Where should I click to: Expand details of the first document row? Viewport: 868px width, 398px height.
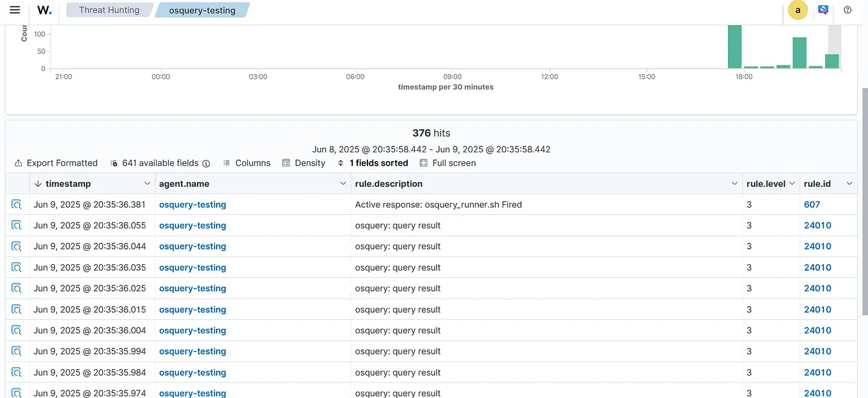pyautogui.click(x=15, y=204)
